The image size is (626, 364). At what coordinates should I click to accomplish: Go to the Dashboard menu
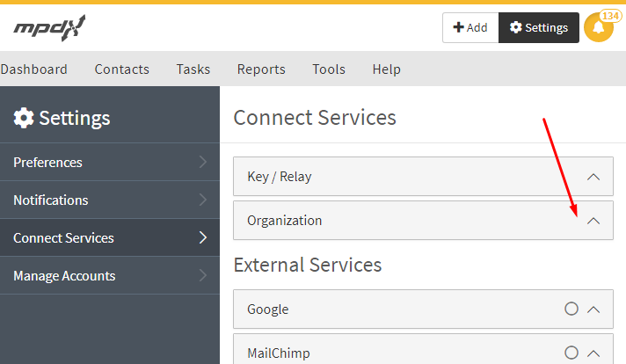pos(33,69)
